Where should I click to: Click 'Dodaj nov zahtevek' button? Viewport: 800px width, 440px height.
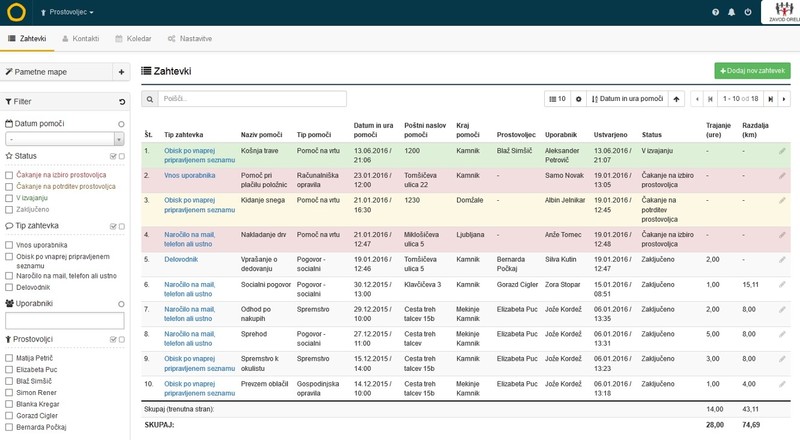(x=751, y=72)
